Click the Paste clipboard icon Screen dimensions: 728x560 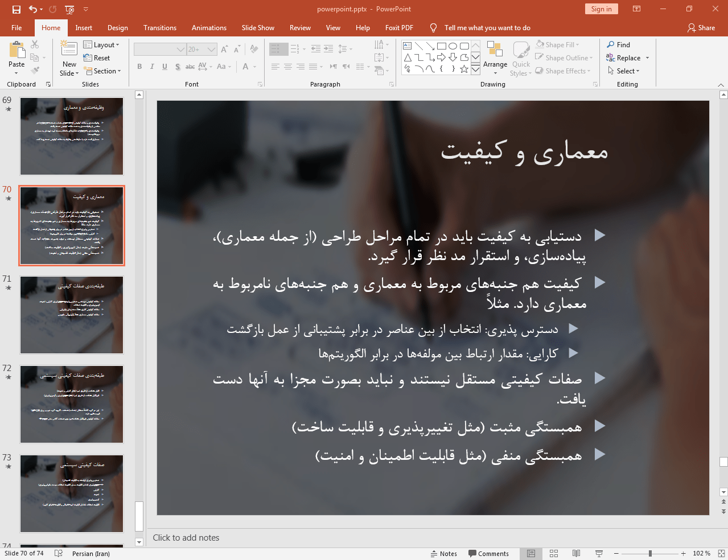click(x=17, y=51)
